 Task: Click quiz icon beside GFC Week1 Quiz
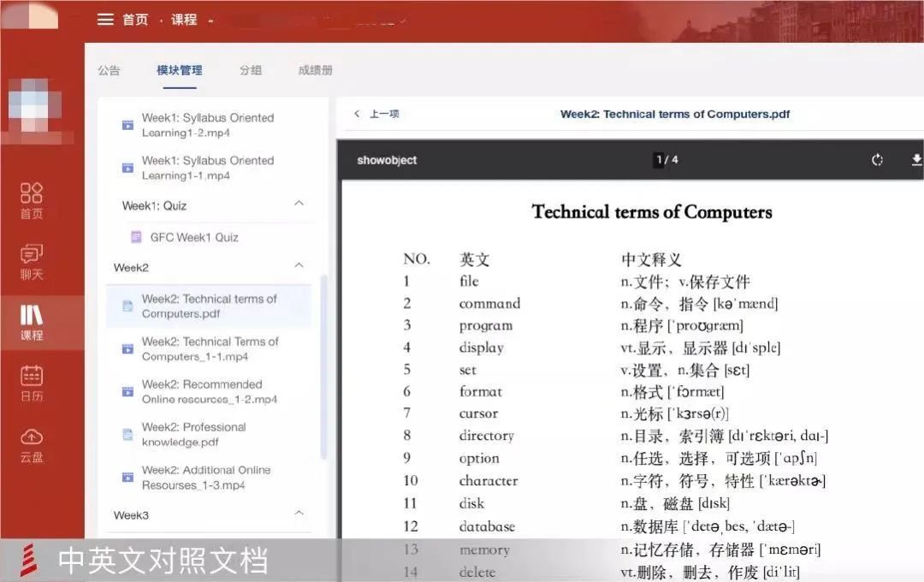pos(136,237)
